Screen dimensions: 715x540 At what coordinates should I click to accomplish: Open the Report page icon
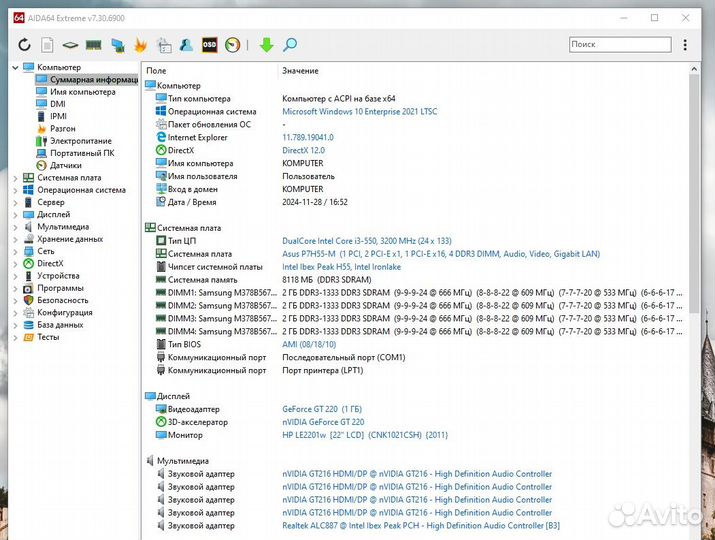pos(47,45)
